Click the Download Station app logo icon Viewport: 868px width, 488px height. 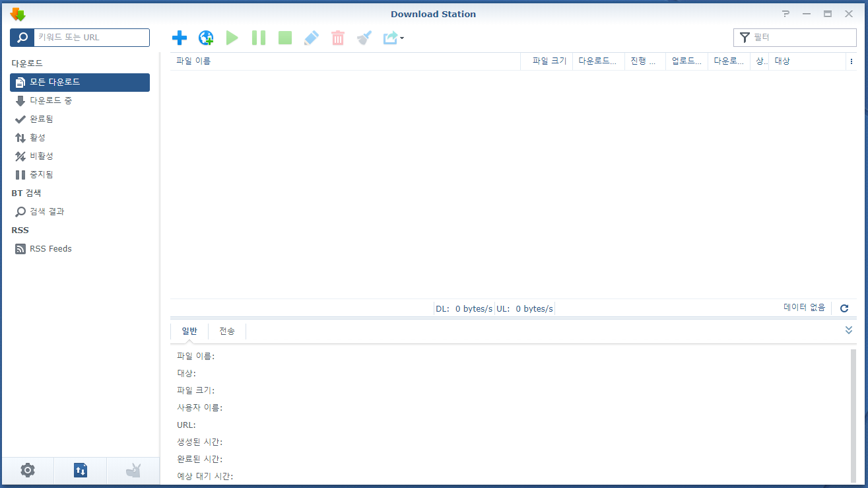17,14
